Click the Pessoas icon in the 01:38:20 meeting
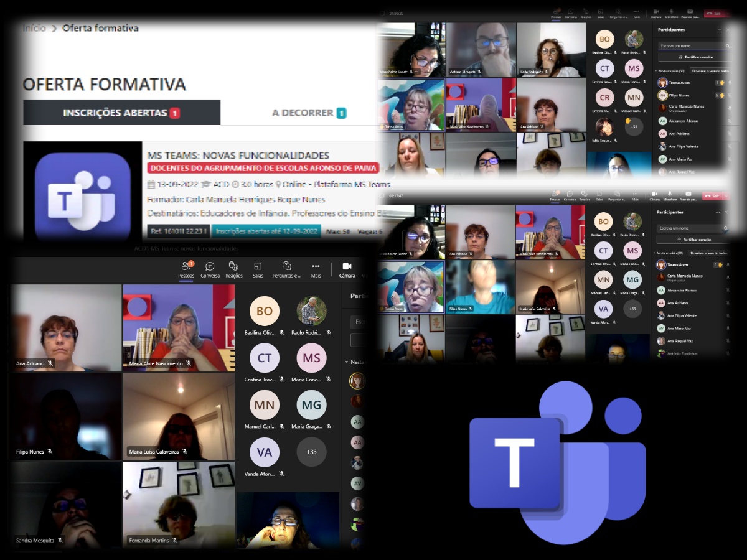 coord(555,14)
